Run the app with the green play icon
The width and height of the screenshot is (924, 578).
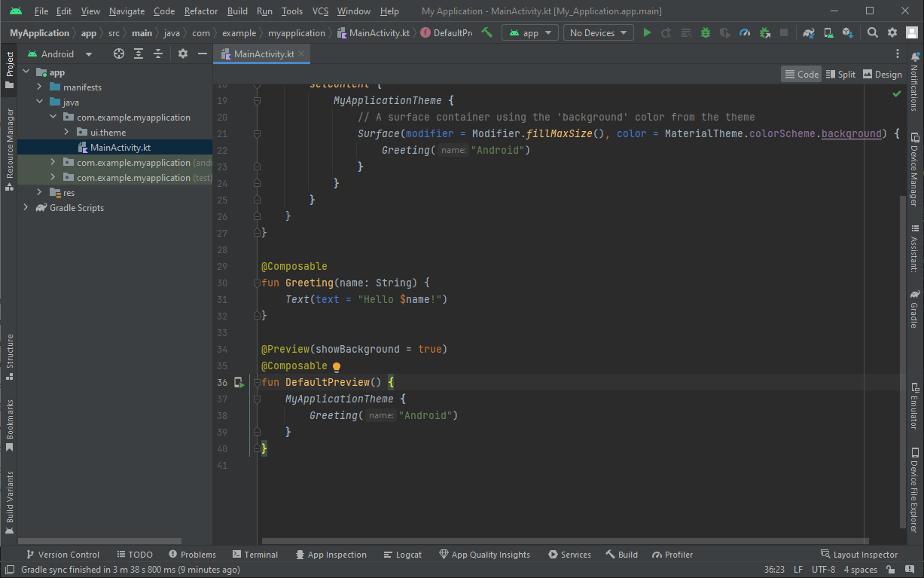click(x=647, y=32)
